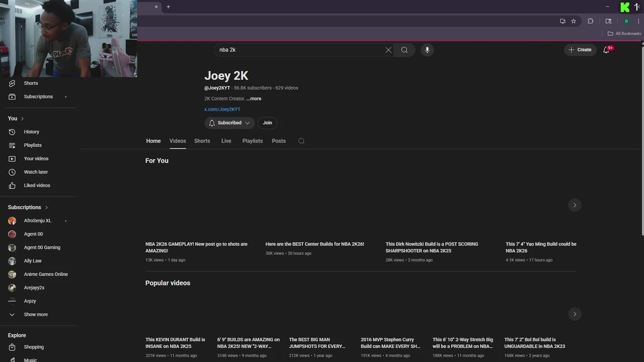Open the browser extensions puzzle icon
Image resolution: width=644 pixels, height=362 pixels.
(591, 21)
